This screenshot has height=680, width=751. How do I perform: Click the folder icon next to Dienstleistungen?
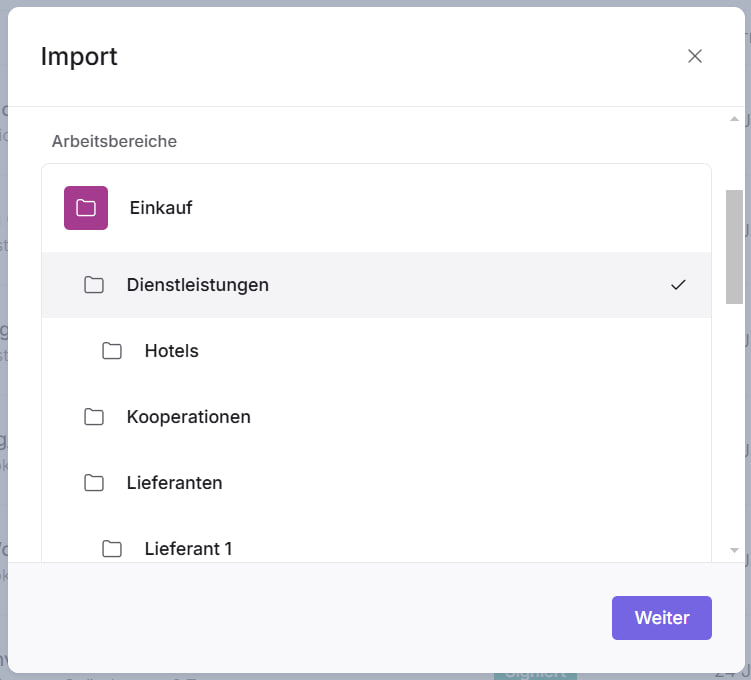[94, 285]
